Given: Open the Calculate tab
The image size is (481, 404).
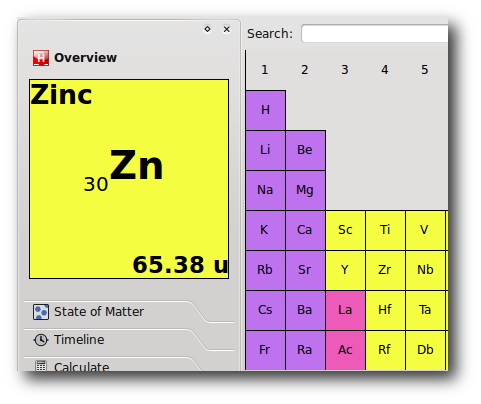Looking at the screenshot, I should pyautogui.click(x=113, y=364).
